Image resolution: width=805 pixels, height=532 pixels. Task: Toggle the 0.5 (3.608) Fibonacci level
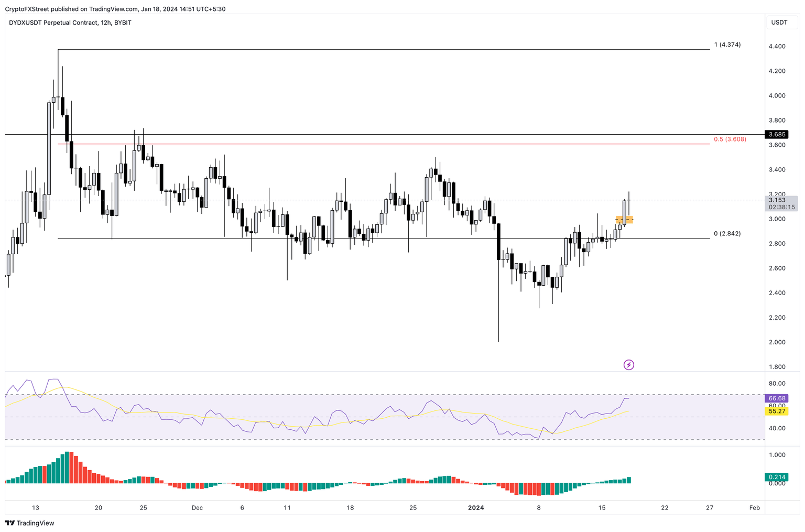pyautogui.click(x=730, y=139)
